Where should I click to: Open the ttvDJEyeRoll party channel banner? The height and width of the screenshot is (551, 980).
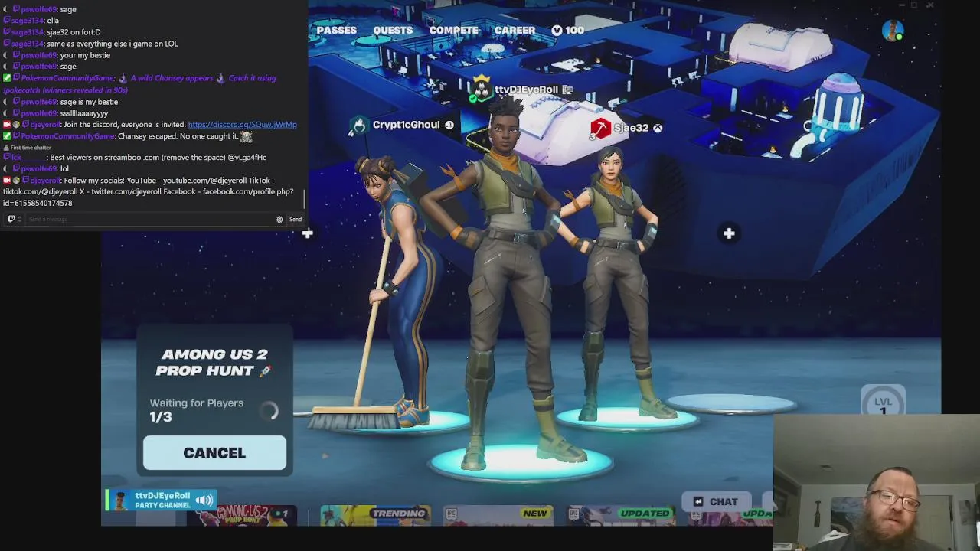(x=161, y=500)
